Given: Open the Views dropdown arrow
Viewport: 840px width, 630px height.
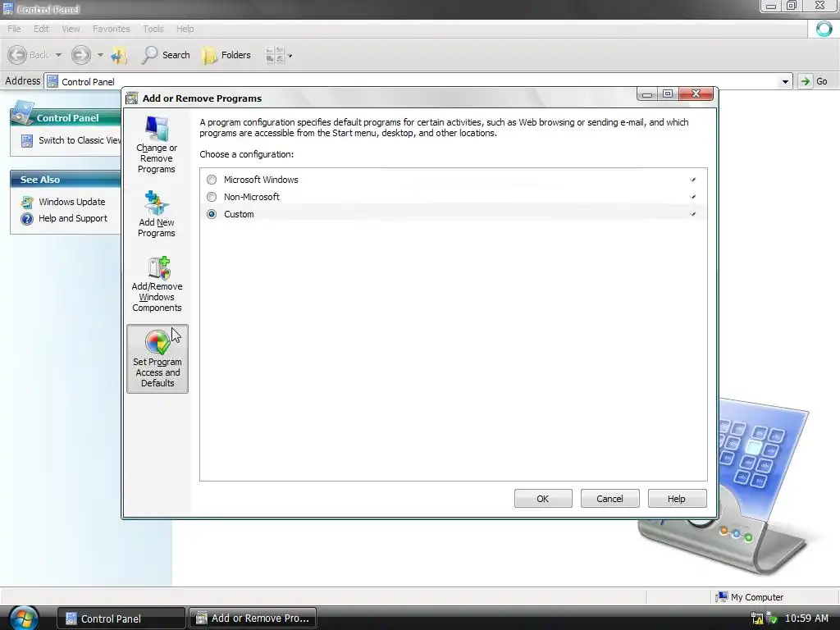Looking at the screenshot, I should [x=290, y=55].
